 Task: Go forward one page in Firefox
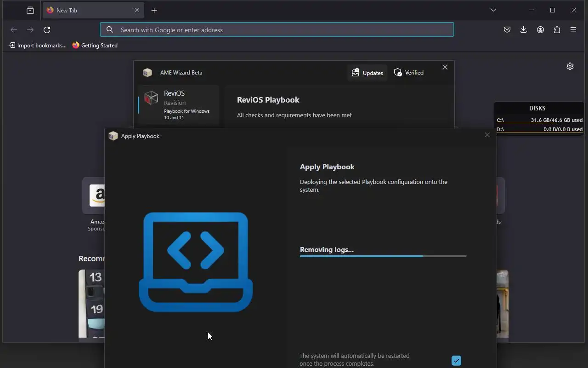30,29
